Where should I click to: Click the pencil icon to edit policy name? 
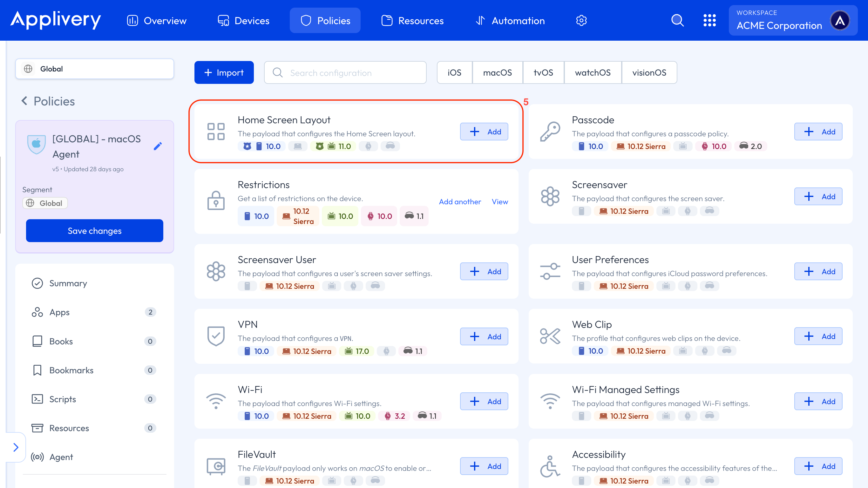[x=158, y=146]
